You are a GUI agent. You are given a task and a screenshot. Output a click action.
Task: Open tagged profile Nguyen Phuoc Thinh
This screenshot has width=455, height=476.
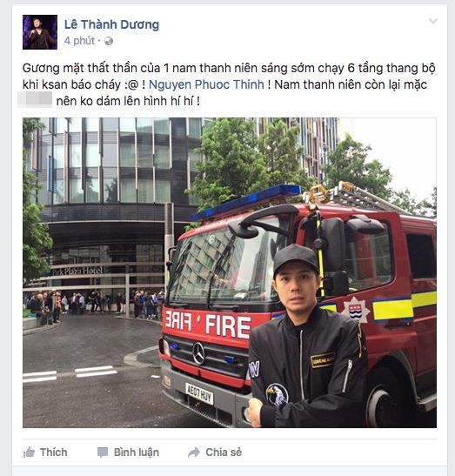tap(206, 84)
